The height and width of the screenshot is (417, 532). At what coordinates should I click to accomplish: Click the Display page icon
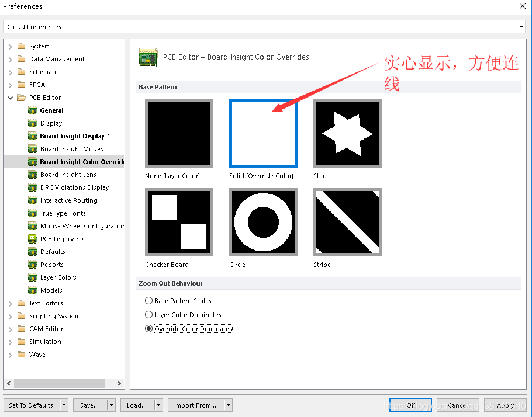[33, 123]
